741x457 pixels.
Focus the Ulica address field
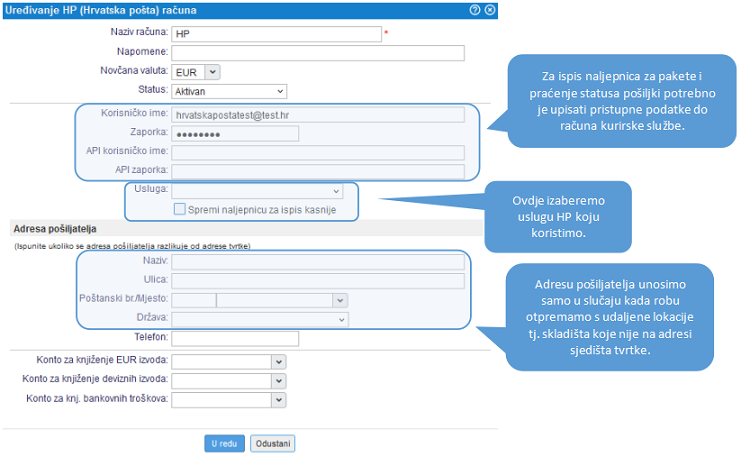click(318, 281)
